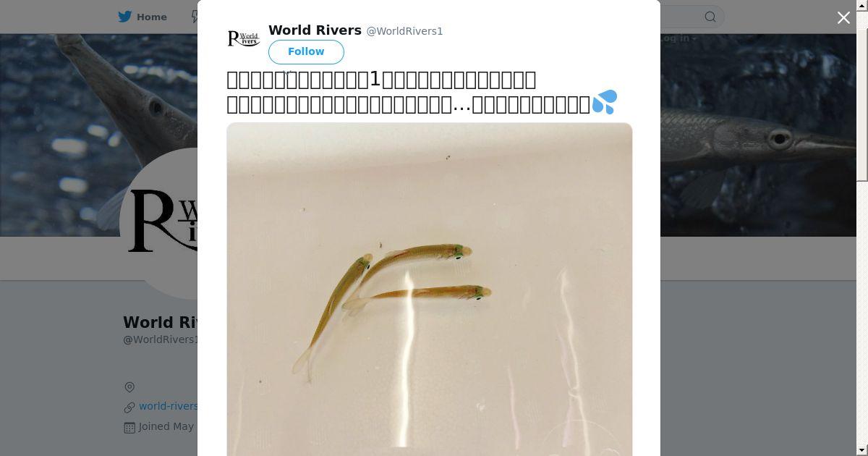Click the Moments icon next to Home

[x=194, y=17]
